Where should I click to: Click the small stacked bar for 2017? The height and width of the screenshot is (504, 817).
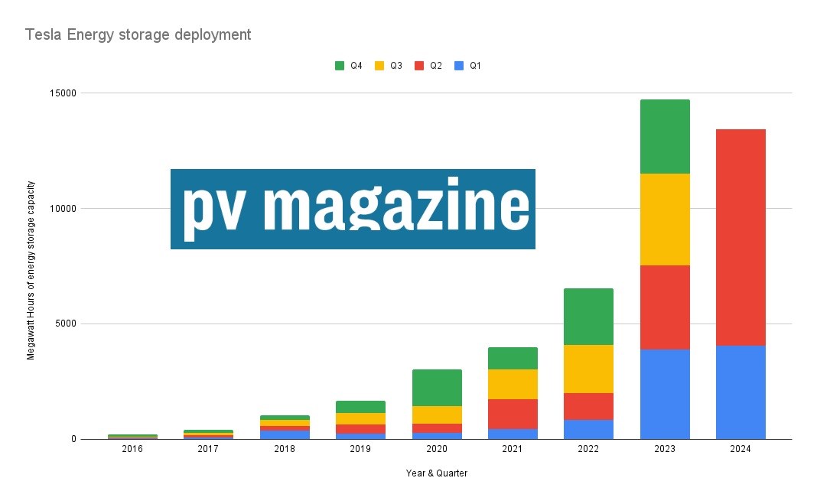tap(208, 434)
